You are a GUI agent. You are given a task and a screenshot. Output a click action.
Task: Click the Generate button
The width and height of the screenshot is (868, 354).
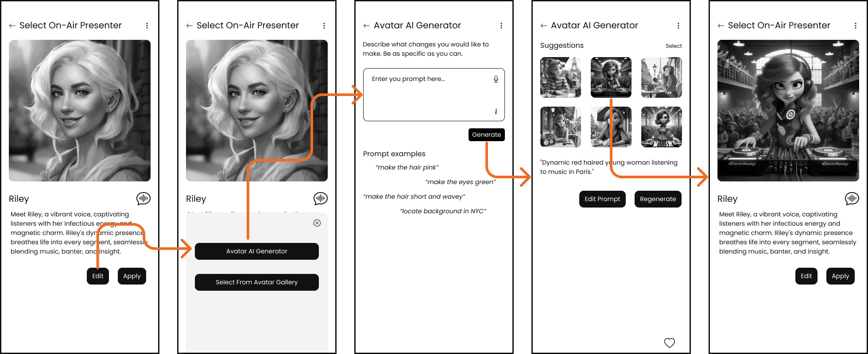(x=487, y=135)
